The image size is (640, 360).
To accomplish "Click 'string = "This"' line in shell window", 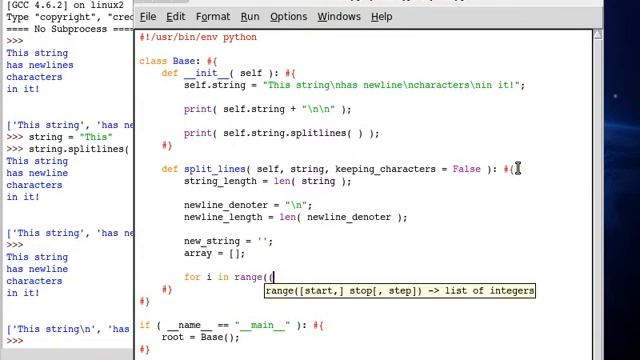I will coord(59,137).
